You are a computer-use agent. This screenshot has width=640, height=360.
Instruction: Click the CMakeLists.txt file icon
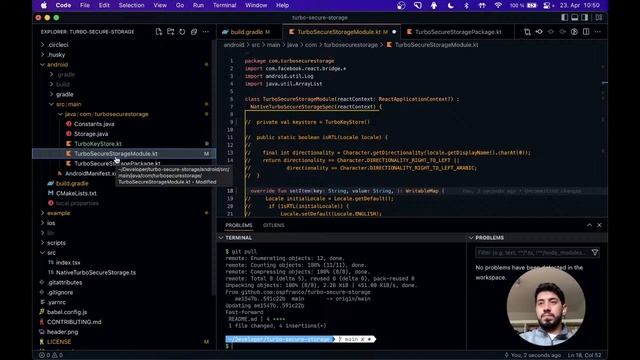click(x=51, y=193)
